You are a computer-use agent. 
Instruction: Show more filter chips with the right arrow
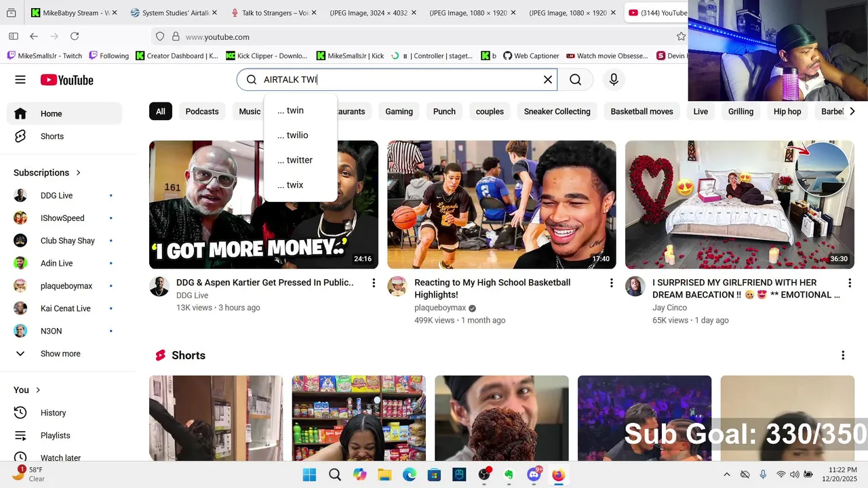click(852, 111)
